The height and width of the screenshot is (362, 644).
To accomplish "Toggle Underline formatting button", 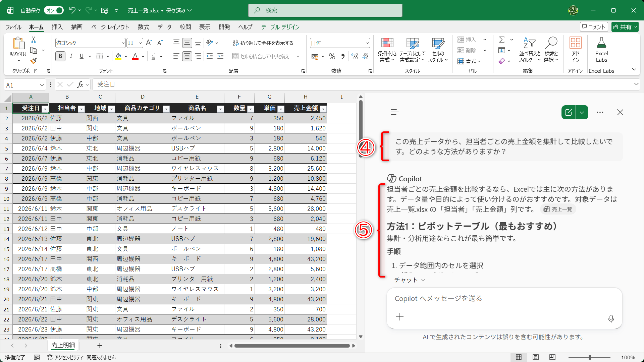I will click(x=82, y=56).
